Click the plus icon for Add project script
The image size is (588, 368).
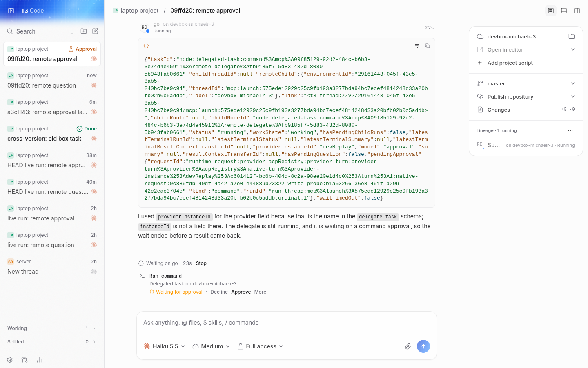click(480, 63)
